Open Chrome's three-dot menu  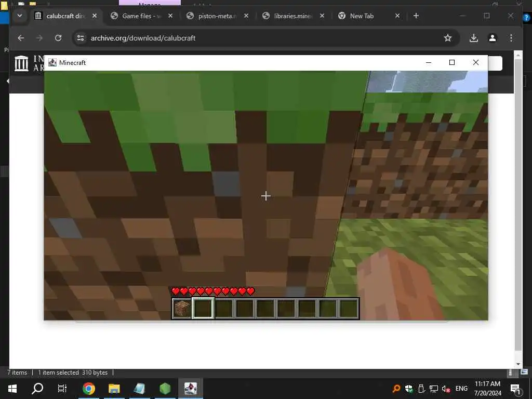(511, 38)
